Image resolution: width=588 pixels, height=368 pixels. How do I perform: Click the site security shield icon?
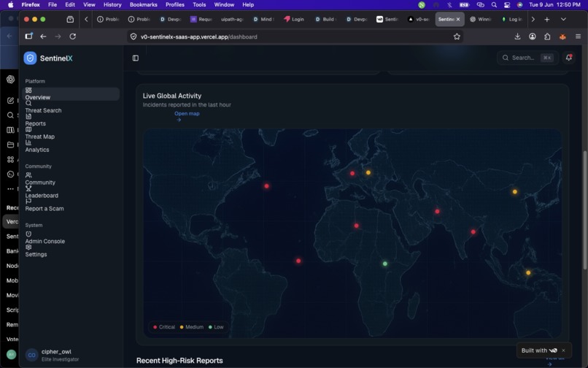pos(133,37)
